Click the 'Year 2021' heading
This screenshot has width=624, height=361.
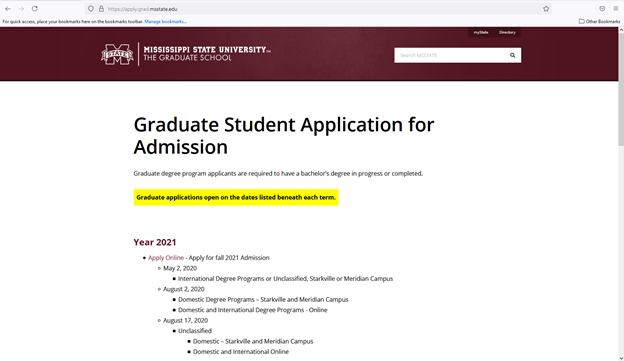(155, 242)
